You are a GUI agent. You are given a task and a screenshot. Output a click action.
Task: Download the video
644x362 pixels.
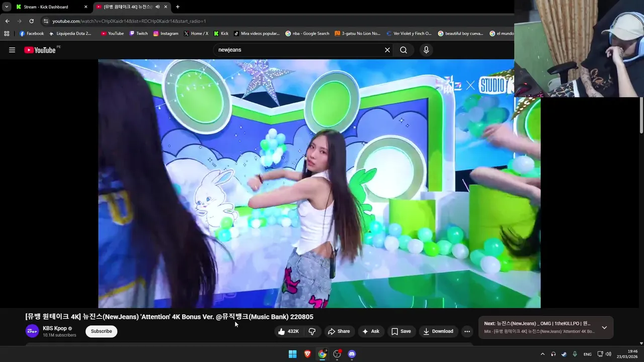pos(438,331)
